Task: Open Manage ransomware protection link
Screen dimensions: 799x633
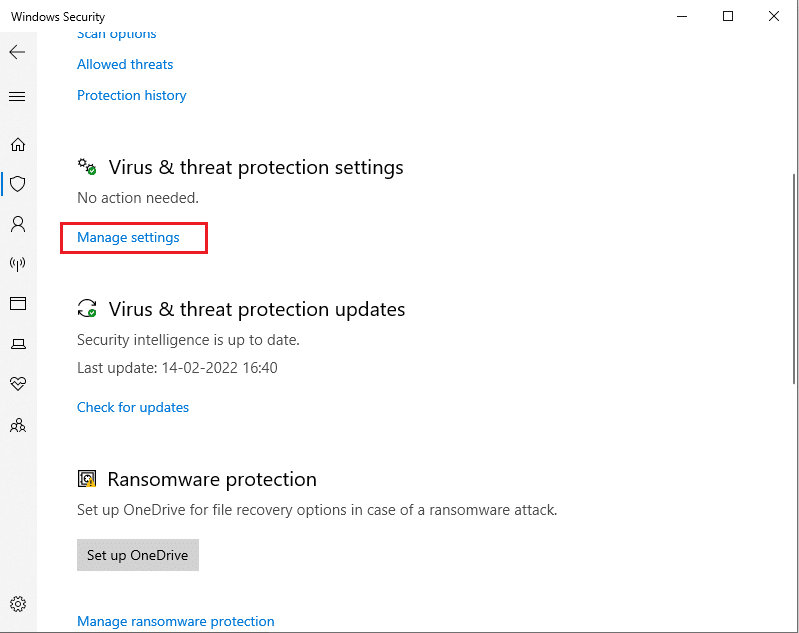Action: [x=175, y=621]
